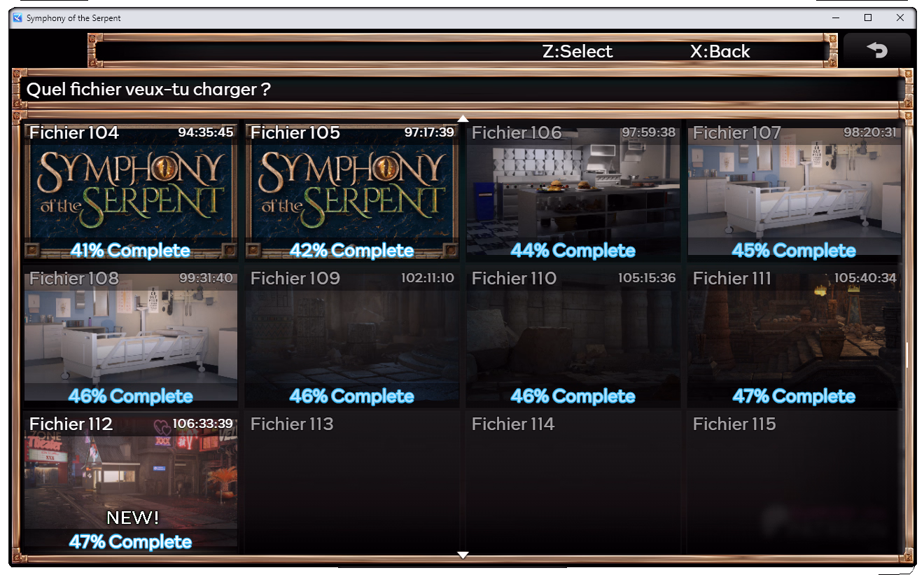Click the Symphony of the Serpent window title
The image size is (924, 575).
pyautogui.click(x=73, y=18)
